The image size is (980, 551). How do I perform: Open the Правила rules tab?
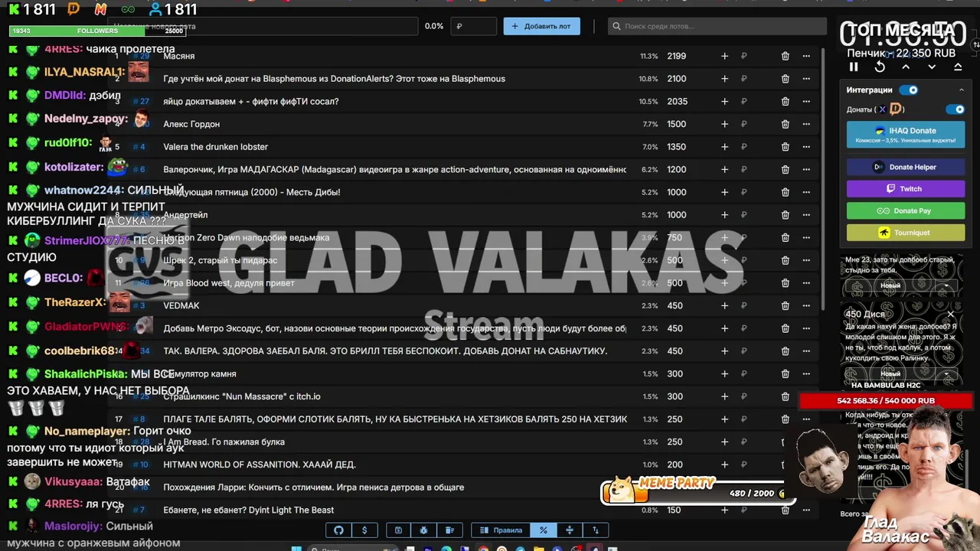(501, 530)
